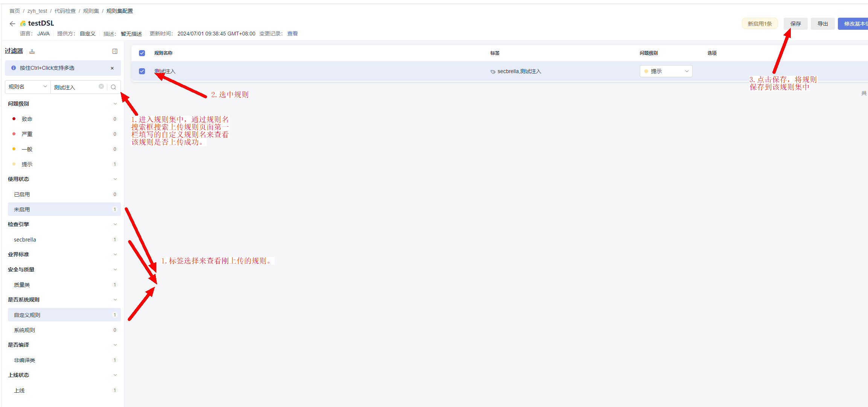The width and height of the screenshot is (868, 407).
Task: Collapse the filter panel icon
Action: 115,51
